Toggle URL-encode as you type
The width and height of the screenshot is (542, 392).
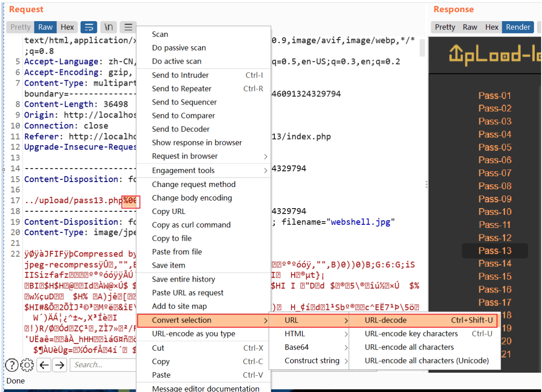click(x=204, y=334)
